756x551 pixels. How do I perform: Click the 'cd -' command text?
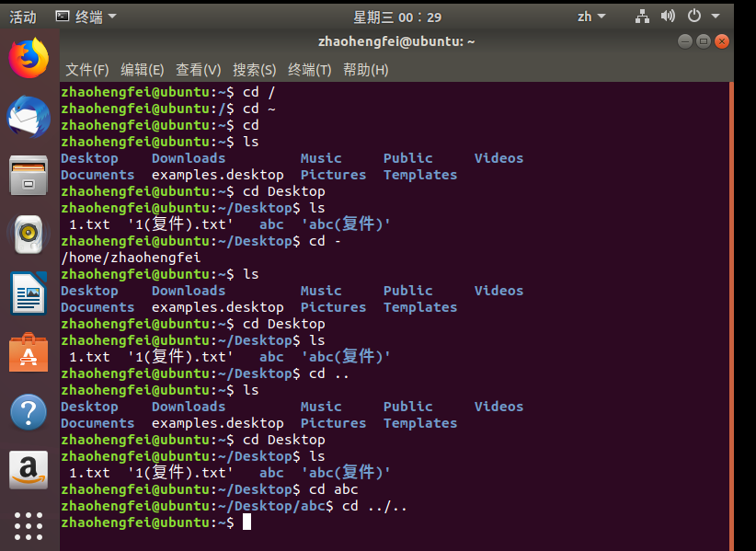click(x=325, y=241)
